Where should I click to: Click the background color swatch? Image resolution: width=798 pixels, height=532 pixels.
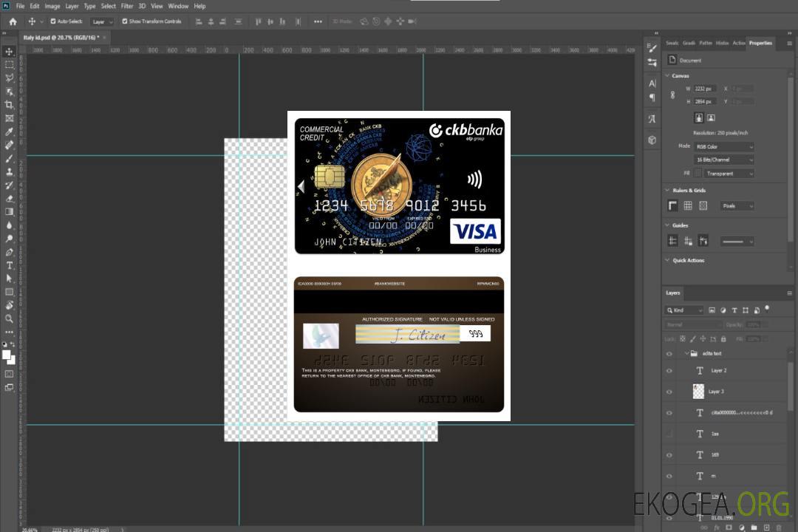(12, 360)
